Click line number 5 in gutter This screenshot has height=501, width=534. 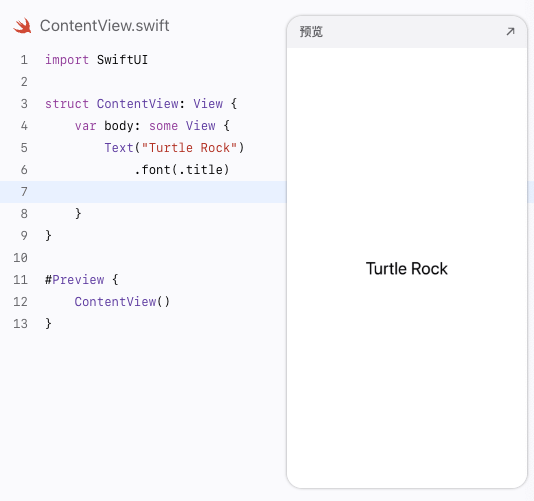[24, 148]
